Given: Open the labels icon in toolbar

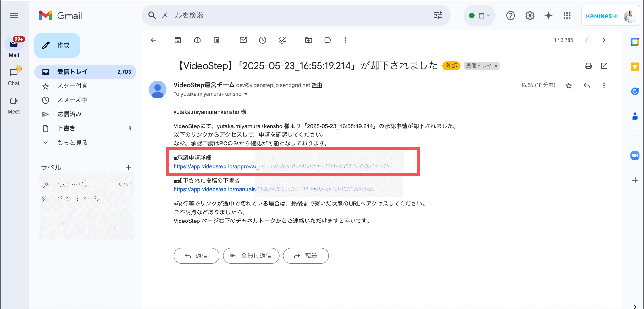Looking at the screenshot, I should 328,40.
